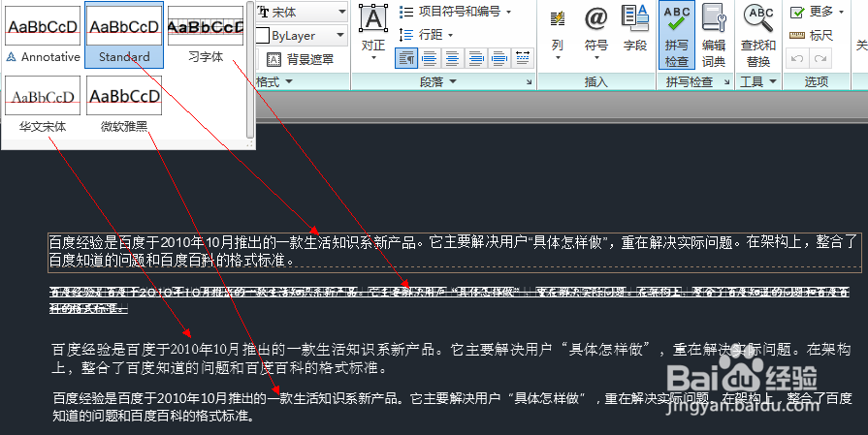Open 编辑词典 edit dictionaries

tap(714, 36)
